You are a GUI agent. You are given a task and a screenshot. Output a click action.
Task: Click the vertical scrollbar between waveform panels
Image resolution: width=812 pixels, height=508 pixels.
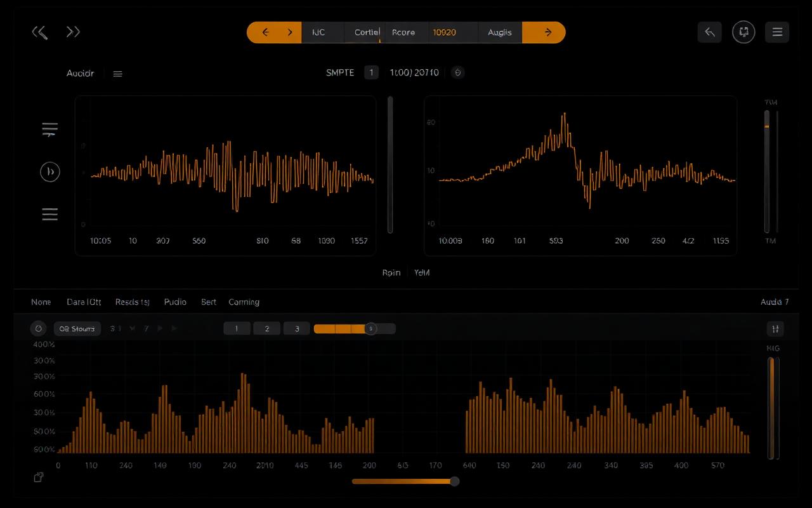tap(390, 164)
